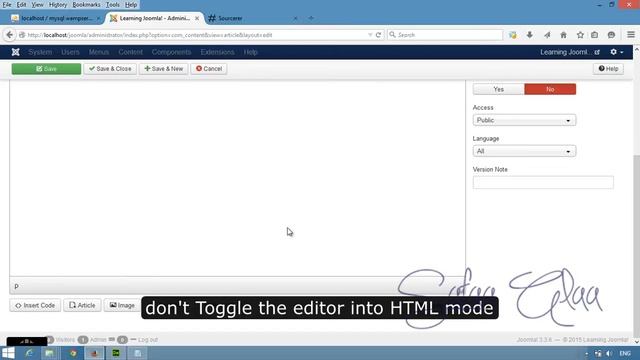640x360 pixels.
Task: Click the Insert Code button
Action: pyautogui.click(x=35, y=305)
